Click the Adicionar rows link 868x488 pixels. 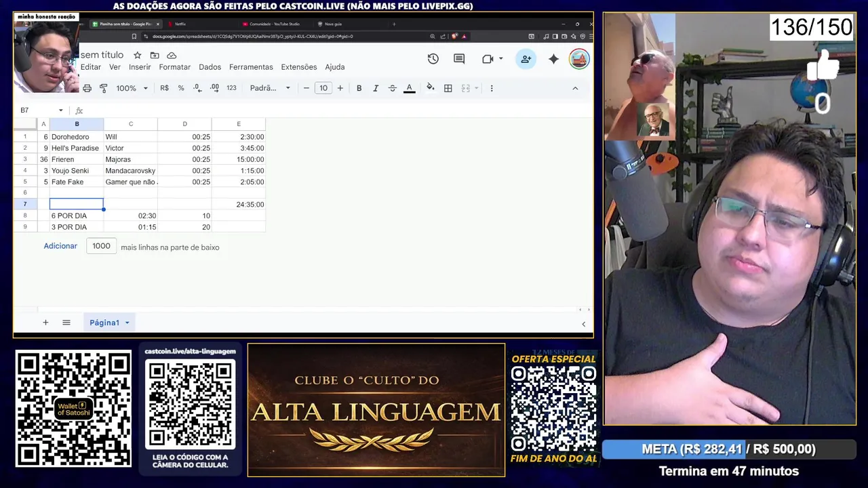[x=60, y=246]
